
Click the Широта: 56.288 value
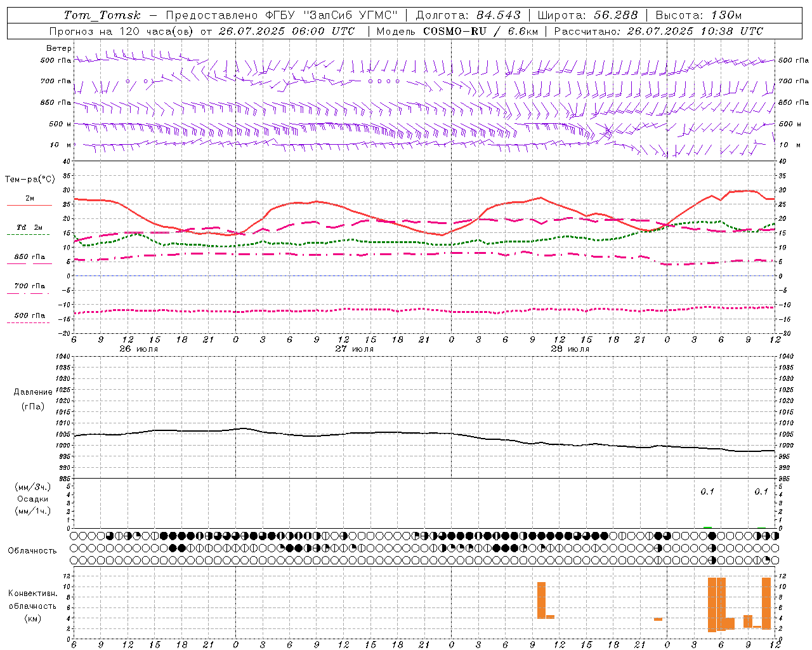[x=587, y=15]
